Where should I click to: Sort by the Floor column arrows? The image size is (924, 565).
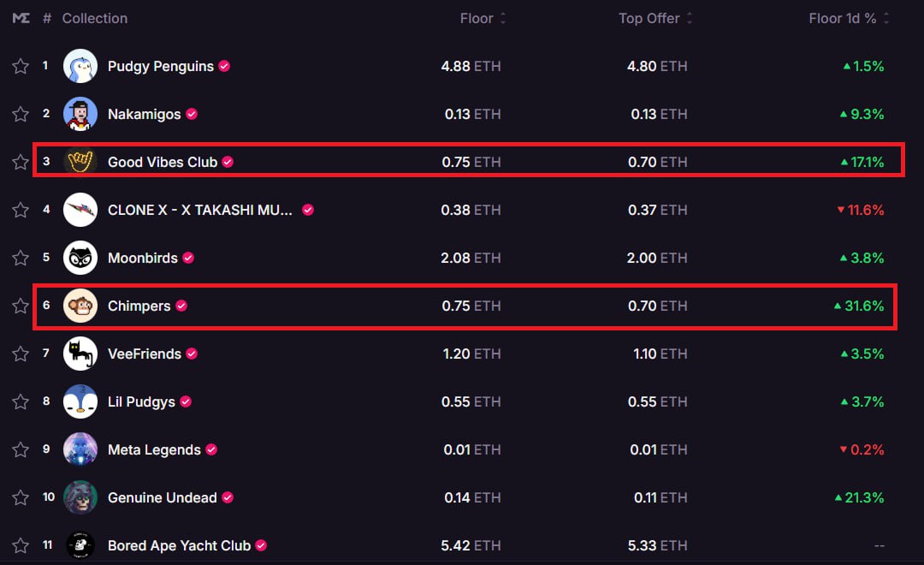(x=503, y=18)
